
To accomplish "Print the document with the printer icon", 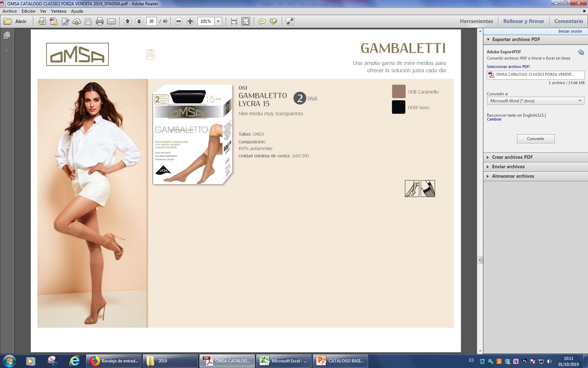I will (100, 21).
